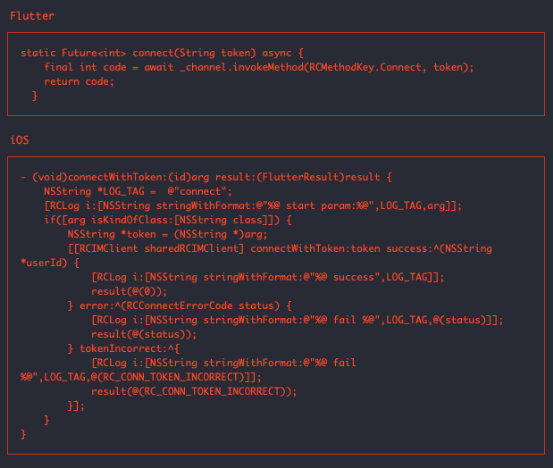Click the static Future<int> connect line

point(162,53)
